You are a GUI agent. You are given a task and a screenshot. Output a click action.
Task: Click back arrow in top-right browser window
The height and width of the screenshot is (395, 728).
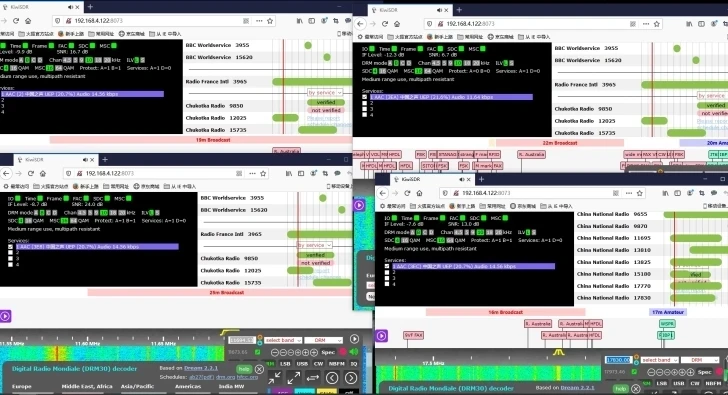[361, 24]
